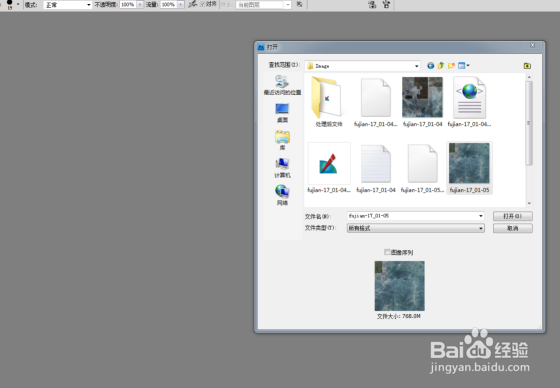Go to 计算机 computer in sidebar
Viewport: 560px width, 388px height.
pos(282,168)
